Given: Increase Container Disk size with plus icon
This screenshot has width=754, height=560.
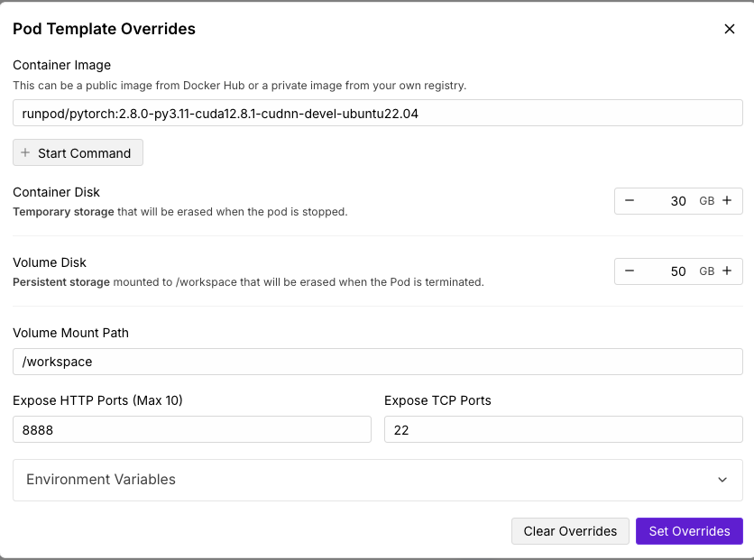Looking at the screenshot, I should point(727,200).
